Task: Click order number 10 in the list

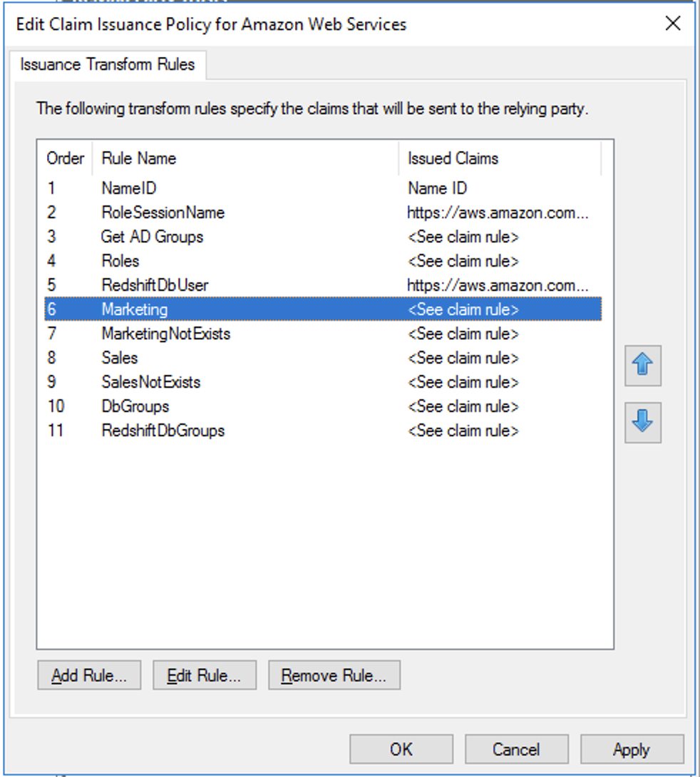Action: pyautogui.click(x=56, y=406)
